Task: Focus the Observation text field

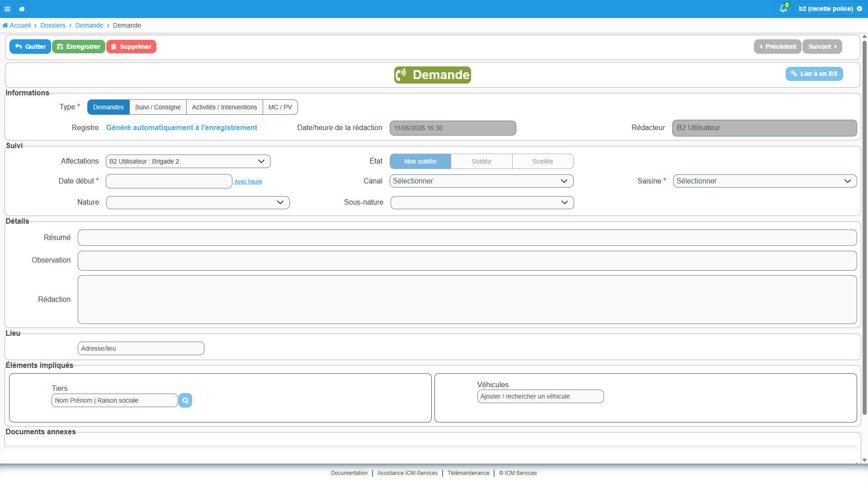Action: pyautogui.click(x=467, y=261)
